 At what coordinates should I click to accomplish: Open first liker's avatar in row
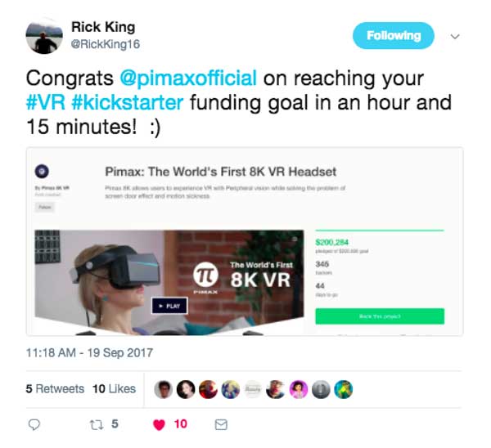coord(163,389)
